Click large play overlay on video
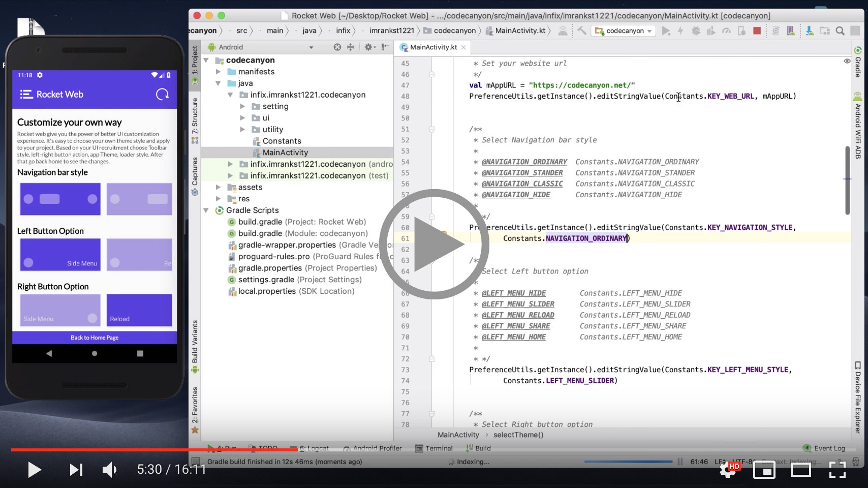 435,244
